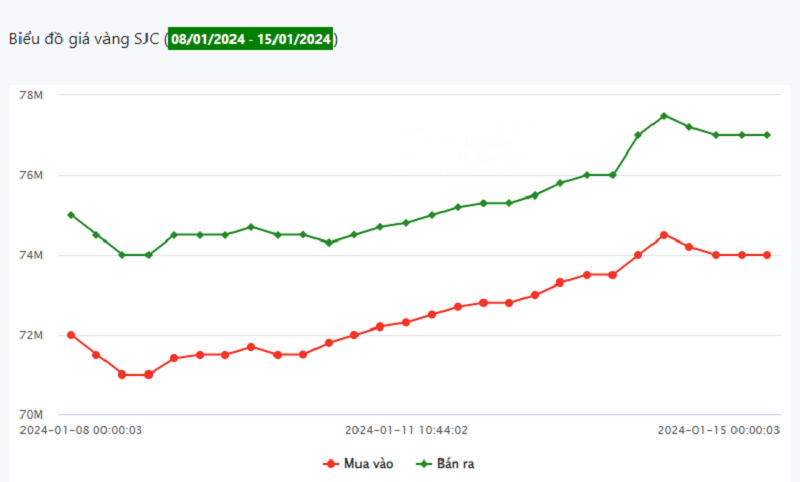Click the x-axis label 2024-01-08 00:00:03
The height and width of the screenshot is (482, 800).
[x=81, y=430]
